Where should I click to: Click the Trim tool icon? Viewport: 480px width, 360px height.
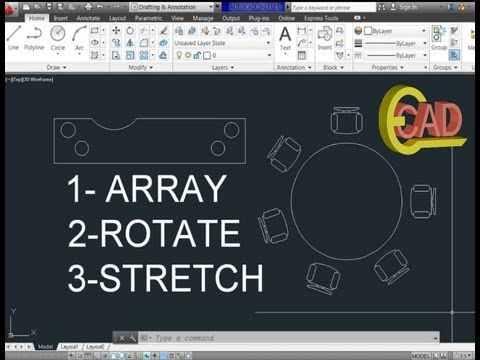coord(144,31)
